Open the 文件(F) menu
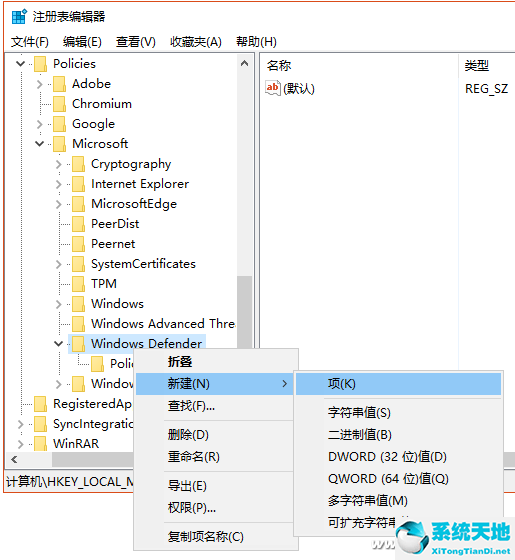515x560 pixels. point(30,42)
